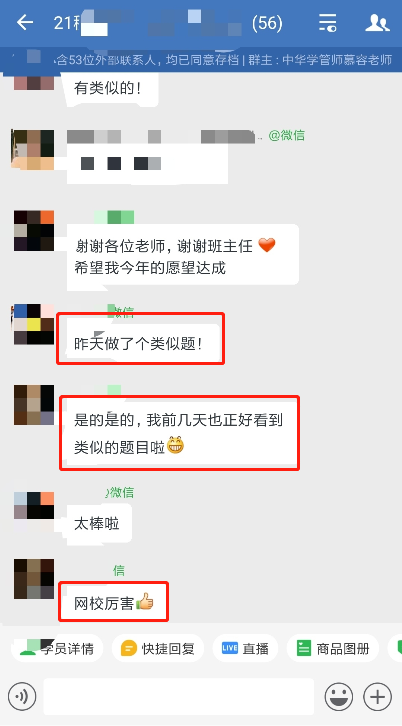The height and width of the screenshot is (726, 402).
Task: Tap the back arrow in header
Action: 25,22
